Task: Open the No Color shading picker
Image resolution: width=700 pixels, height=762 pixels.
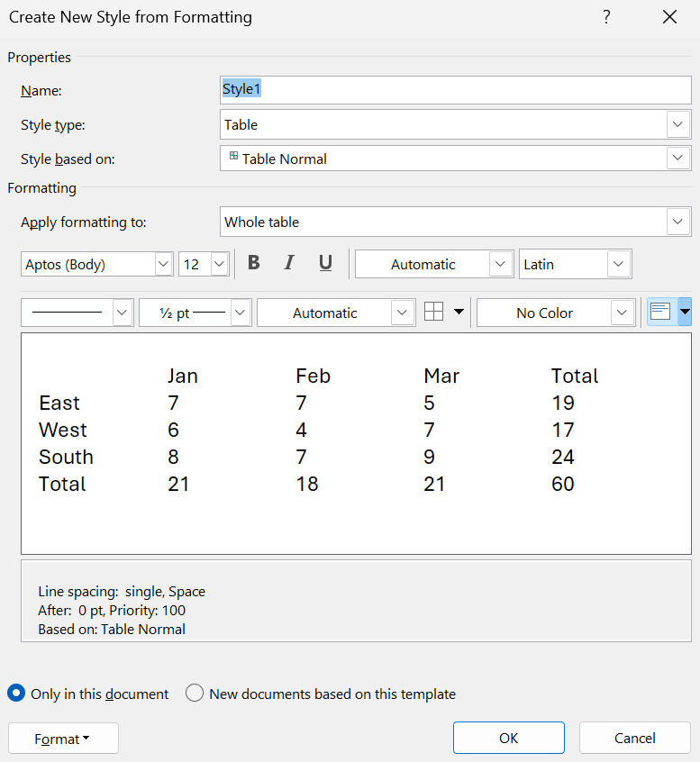Action: click(622, 313)
